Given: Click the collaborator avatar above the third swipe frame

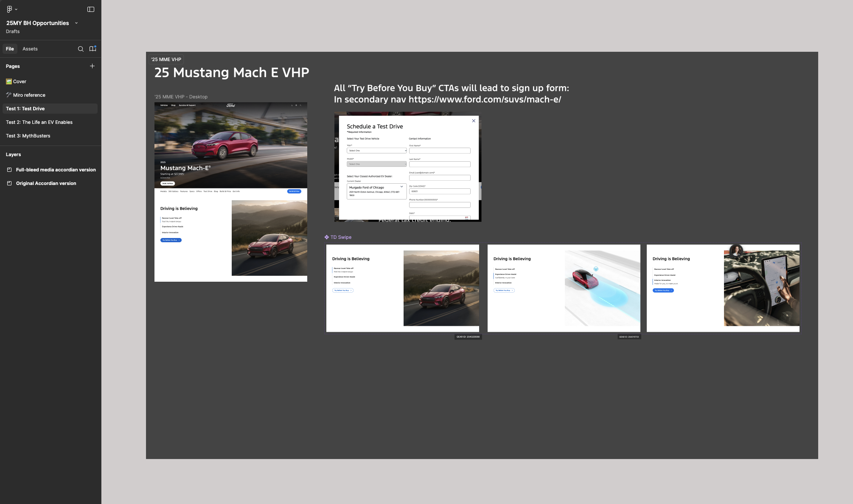Looking at the screenshot, I should 736,251.
